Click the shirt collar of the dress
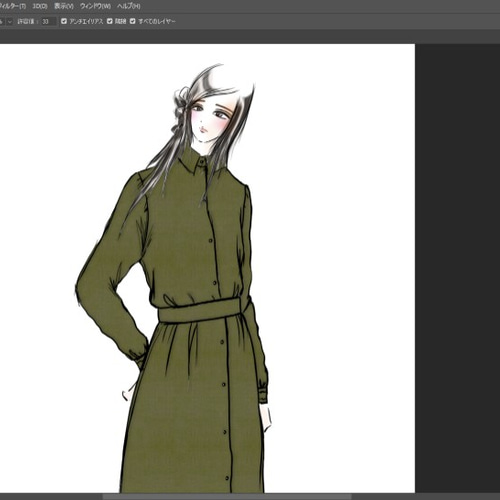This screenshot has height=500, width=500. [x=193, y=162]
